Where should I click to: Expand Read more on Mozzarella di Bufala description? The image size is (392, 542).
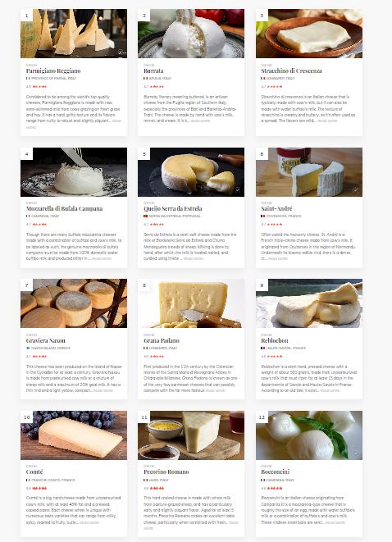click(102, 258)
